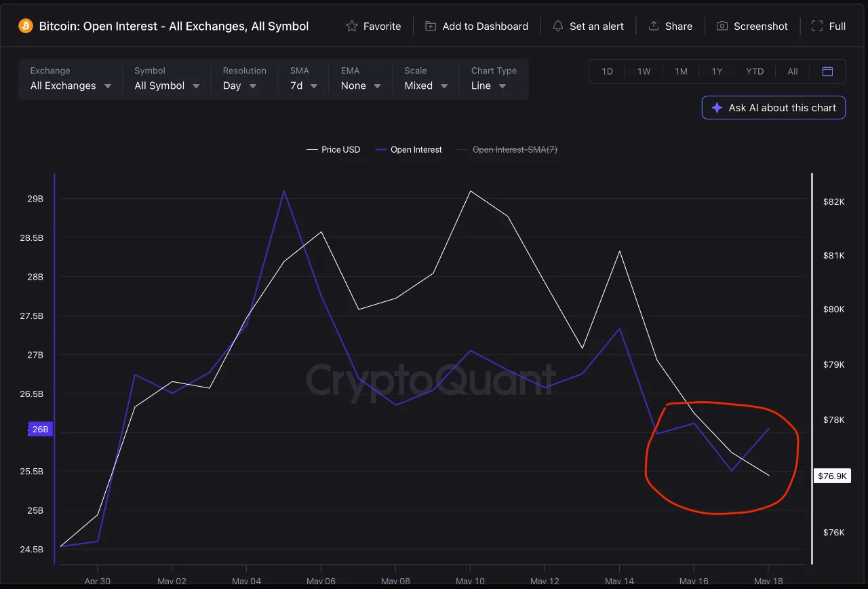Click the May 18 x-axis date label
The height and width of the screenshot is (589, 868).
768,582
